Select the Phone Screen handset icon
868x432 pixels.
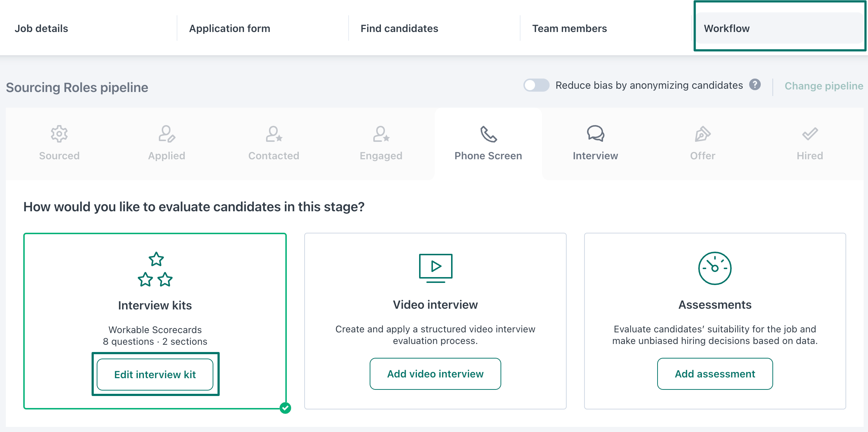pyautogui.click(x=489, y=134)
